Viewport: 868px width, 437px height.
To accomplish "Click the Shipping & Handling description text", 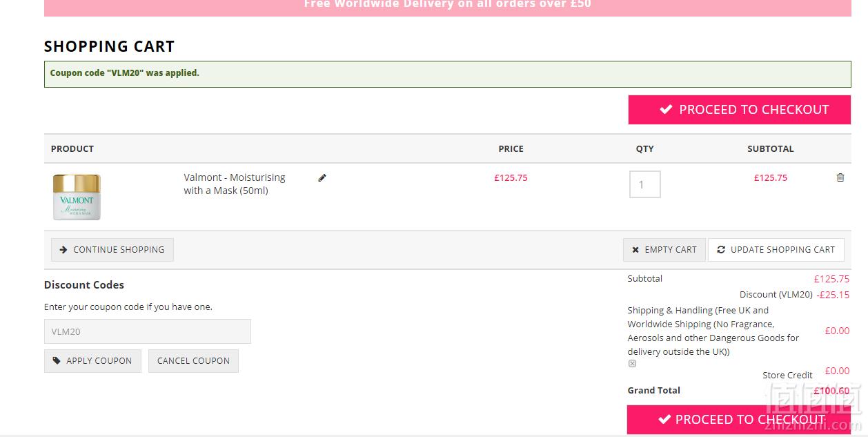I will [713, 331].
